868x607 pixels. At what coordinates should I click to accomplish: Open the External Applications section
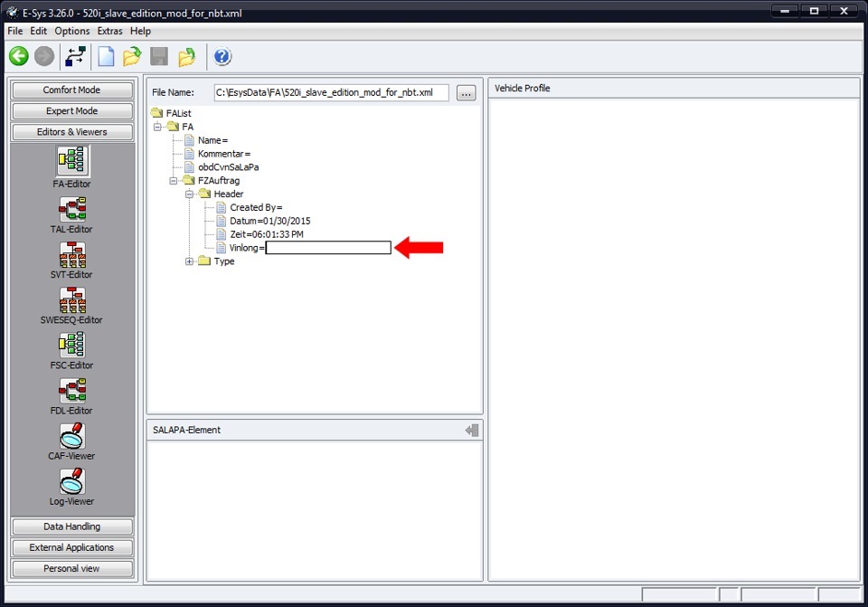(x=72, y=547)
